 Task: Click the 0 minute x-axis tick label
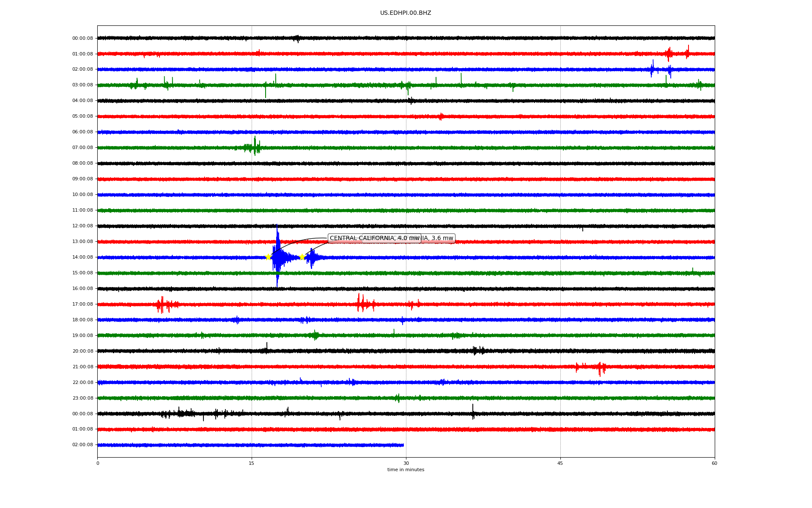click(x=98, y=463)
